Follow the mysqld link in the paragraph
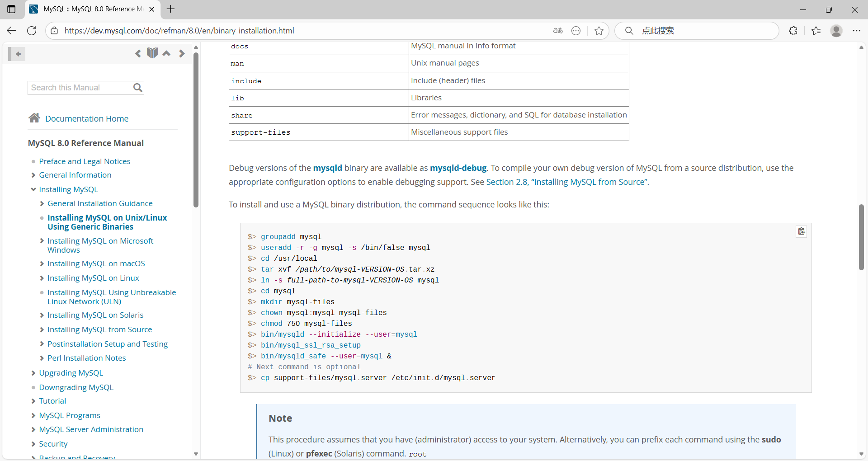The image size is (868, 461). click(327, 168)
